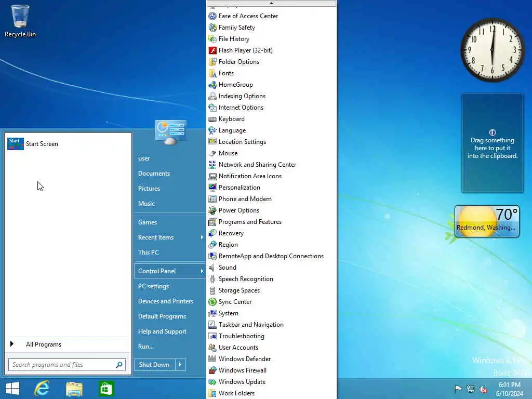Click the search magnifier icon
This screenshot has height=399, width=532.
point(119,365)
